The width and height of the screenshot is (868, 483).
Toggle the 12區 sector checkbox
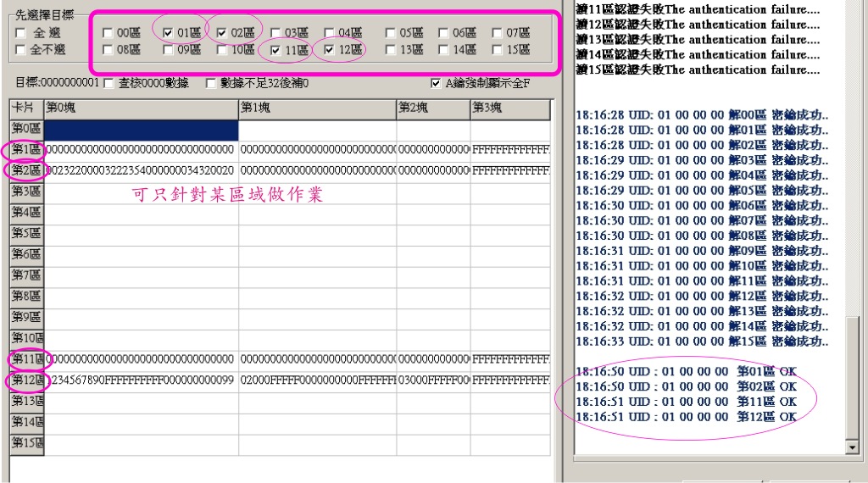[x=330, y=50]
